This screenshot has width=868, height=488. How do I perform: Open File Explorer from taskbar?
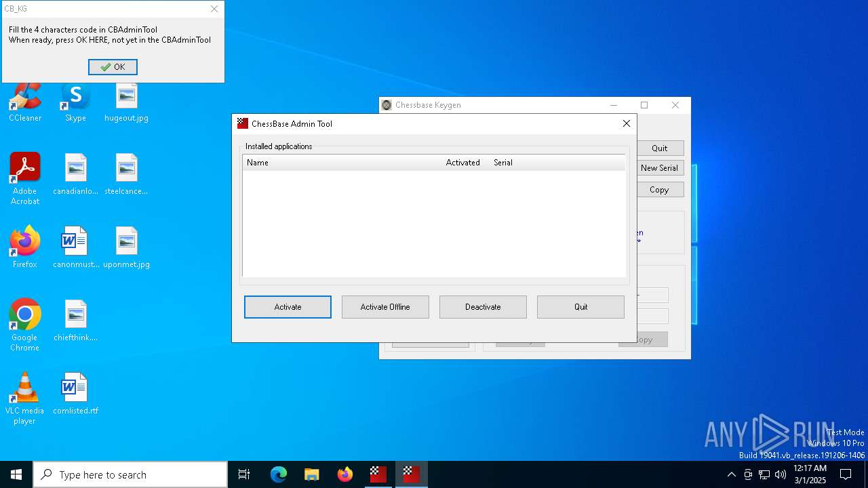311,474
